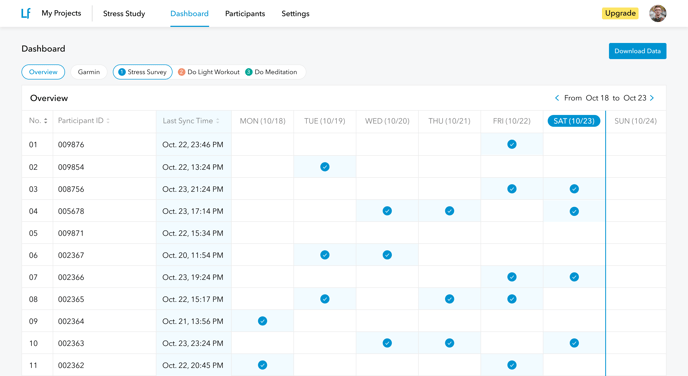This screenshot has width=688, height=376.
Task: Toggle the Do Meditation task filter
Action: pyautogui.click(x=271, y=72)
